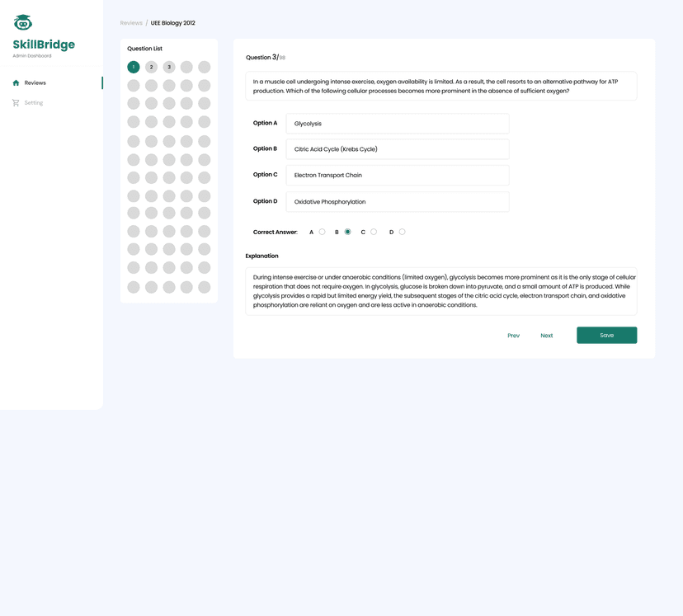Edit the Option A field containing Glycolysis
The height and width of the screenshot is (616, 683).
pos(398,124)
